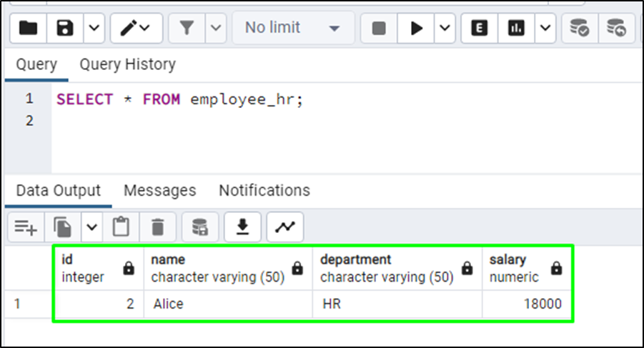Click the Explain (E) button

[x=480, y=28]
